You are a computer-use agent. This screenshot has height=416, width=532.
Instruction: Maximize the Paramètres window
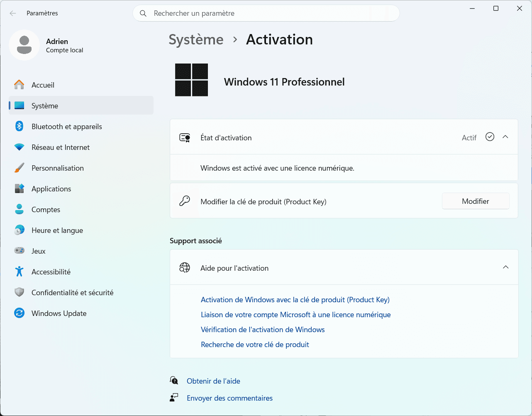coord(495,8)
